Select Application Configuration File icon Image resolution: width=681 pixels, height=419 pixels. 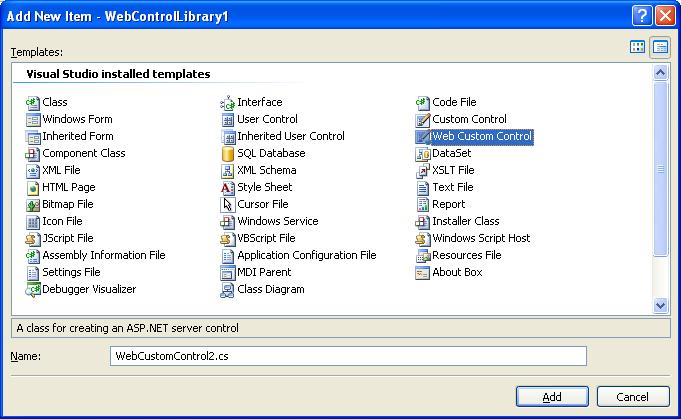pos(228,256)
